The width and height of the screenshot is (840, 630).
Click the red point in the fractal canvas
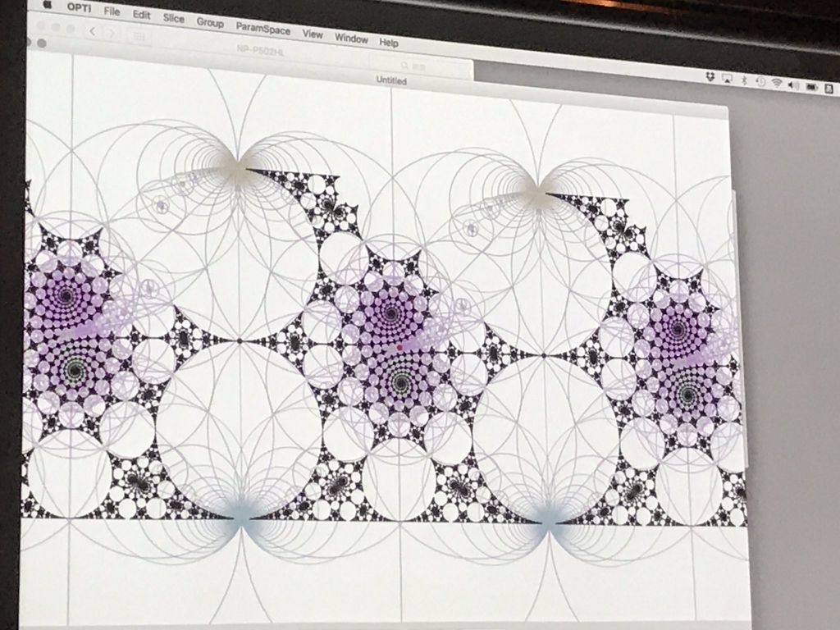coord(399,348)
